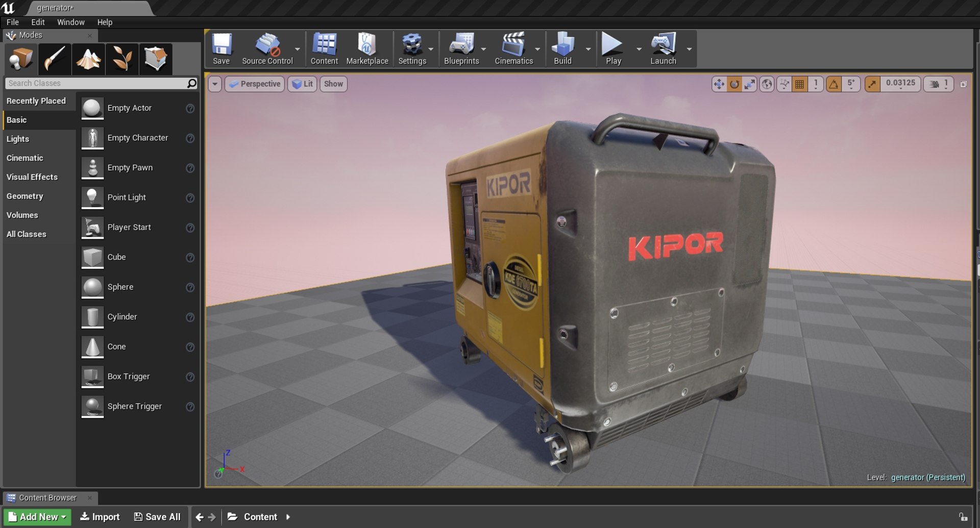Click the Cinematics clapperboard icon
This screenshot has height=528, width=980.
(513, 49)
